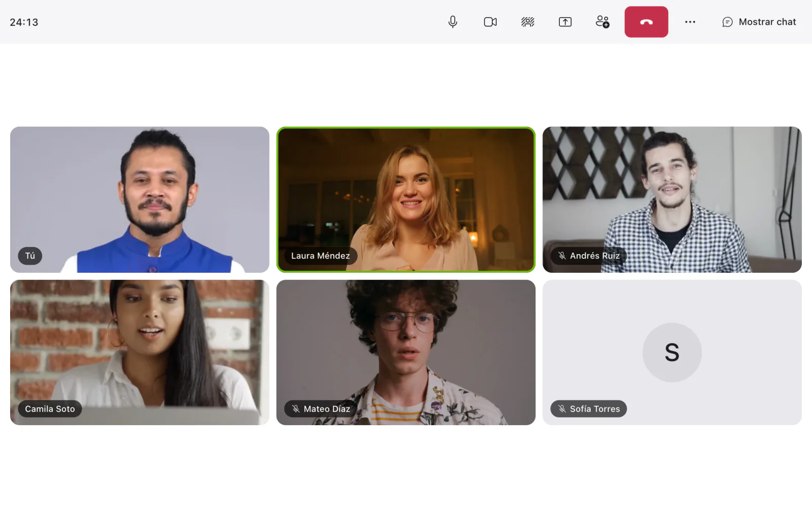Image resolution: width=812 pixels, height=508 pixels.
Task: Click the muted mic icon beside Mateo Díaz
Action: [296, 408]
